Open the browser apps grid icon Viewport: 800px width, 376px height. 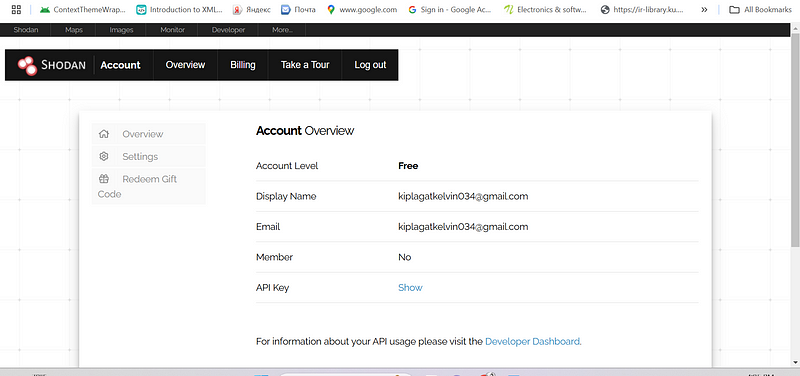[x=16, y=9]
